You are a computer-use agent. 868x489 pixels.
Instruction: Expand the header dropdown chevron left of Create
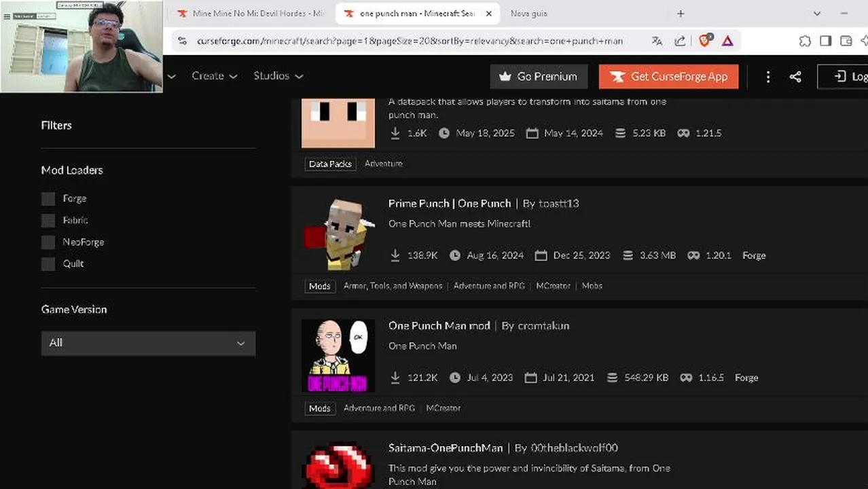(x=171, y=76)
